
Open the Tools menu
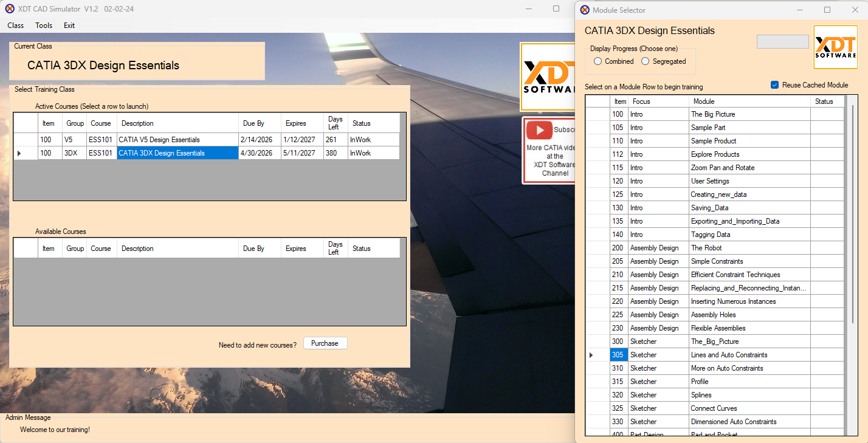tap(44, 26)
